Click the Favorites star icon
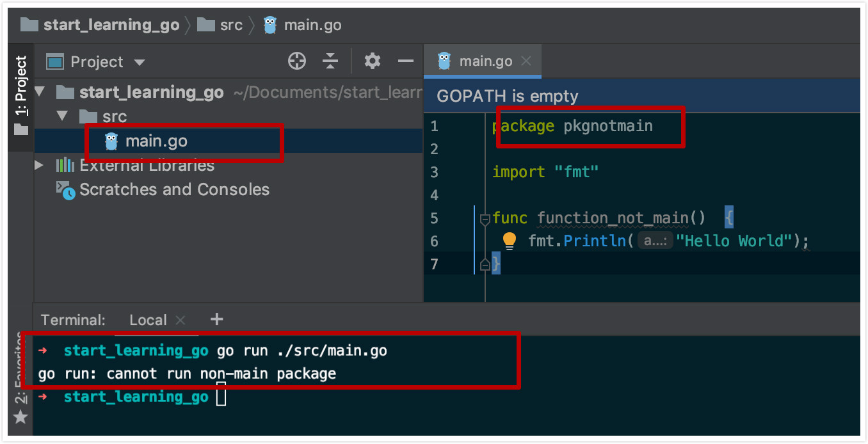This screenshot has height=444, width=868. click(x=21, y=417)
